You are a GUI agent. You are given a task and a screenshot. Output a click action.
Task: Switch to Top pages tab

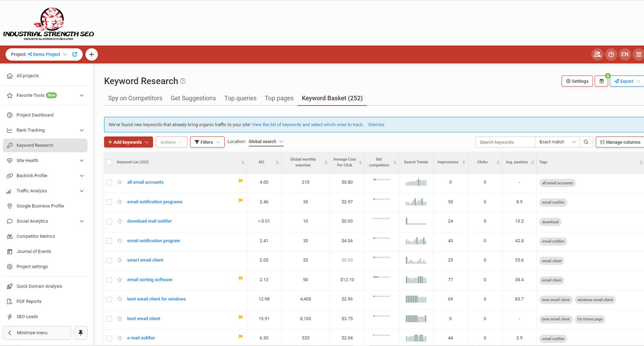(279, 98)
